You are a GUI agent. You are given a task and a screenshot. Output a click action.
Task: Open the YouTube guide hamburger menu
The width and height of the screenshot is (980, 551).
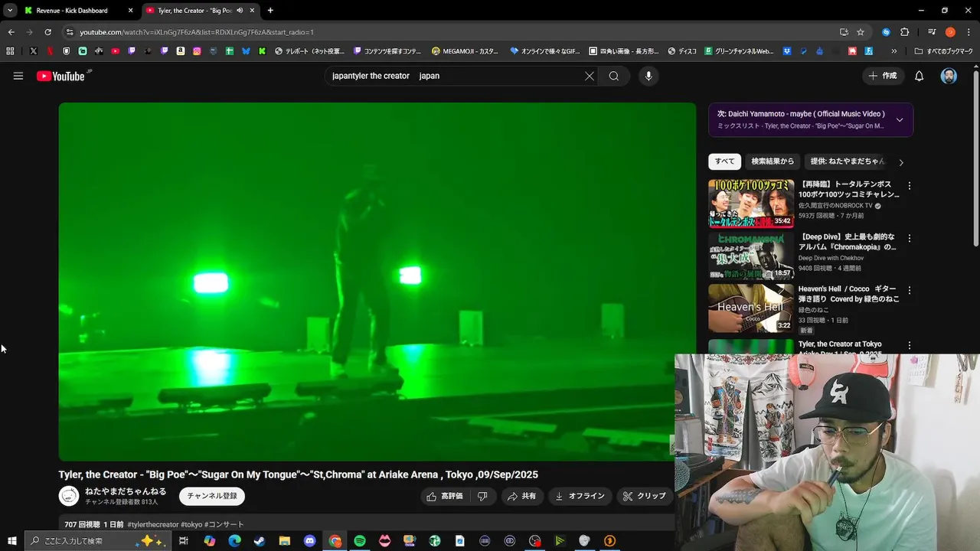(18, 76)
